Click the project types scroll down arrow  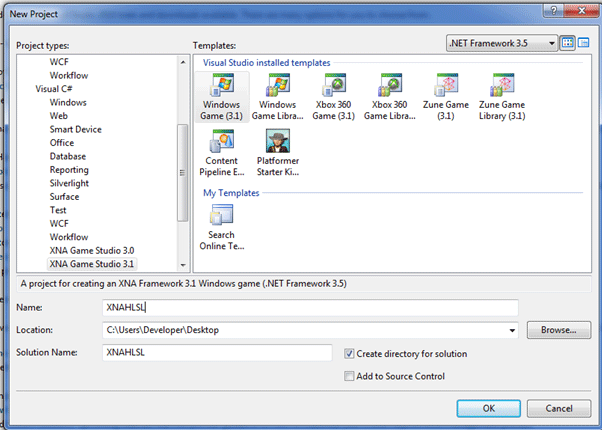(x=183, y=265)
